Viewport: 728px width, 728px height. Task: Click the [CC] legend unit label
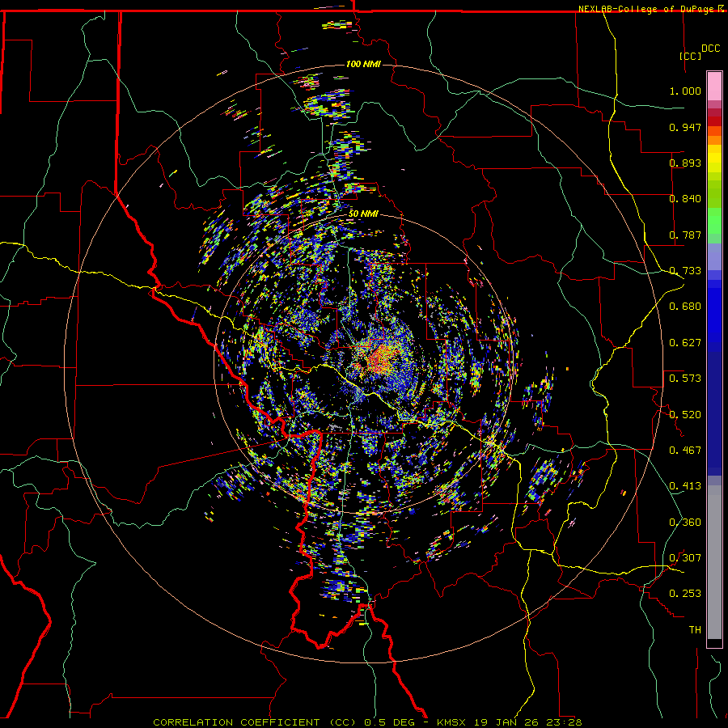click(x=690, y=56)
